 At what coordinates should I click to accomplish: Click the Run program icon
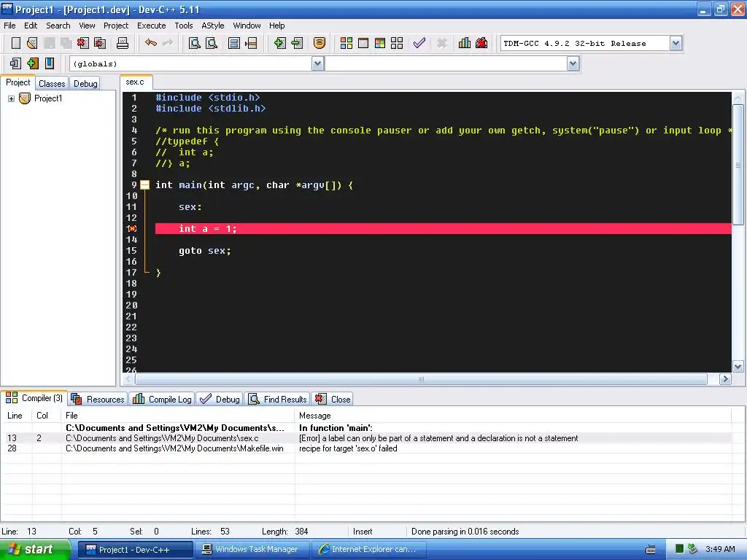[x=363, y=43]
